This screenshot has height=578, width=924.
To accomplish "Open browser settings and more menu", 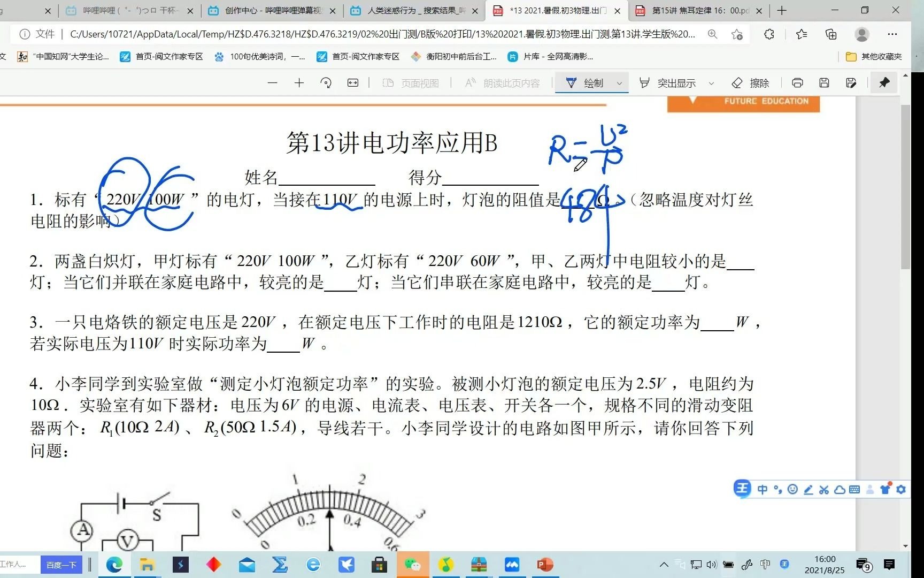I will tap(892, 34).
